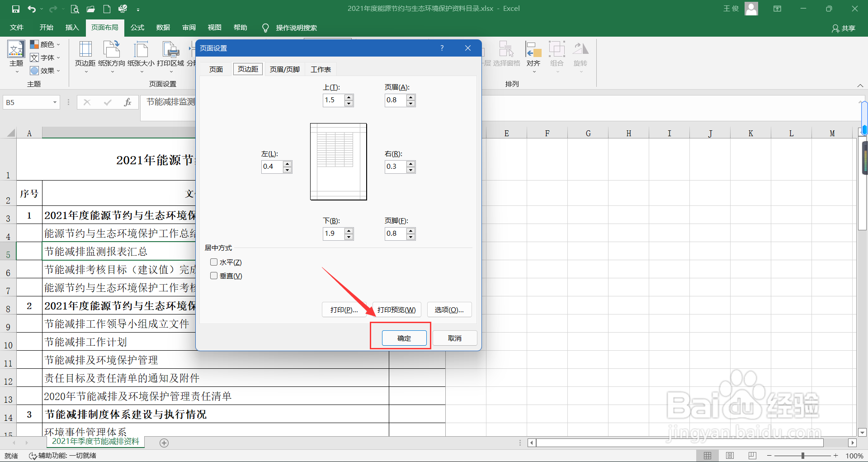The height and width of the screenshot is (462, 868).
Task: Open the File (文件) menu tab
Action: 17,28
